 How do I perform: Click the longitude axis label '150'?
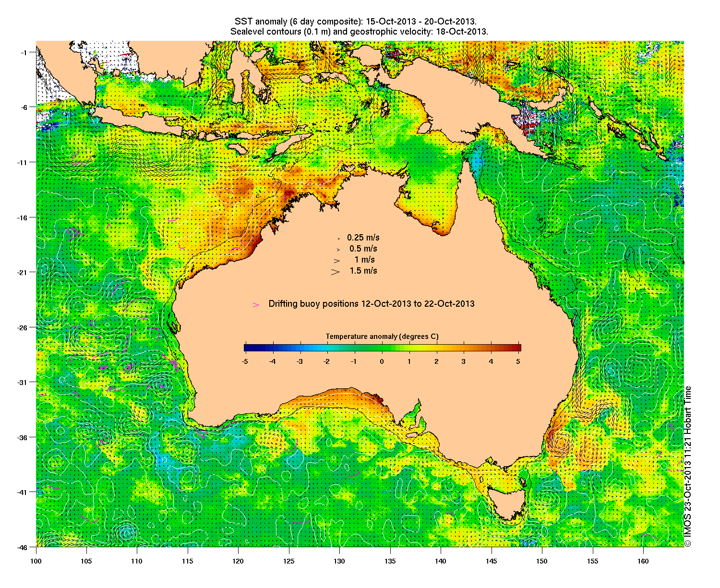click(541, 561)
